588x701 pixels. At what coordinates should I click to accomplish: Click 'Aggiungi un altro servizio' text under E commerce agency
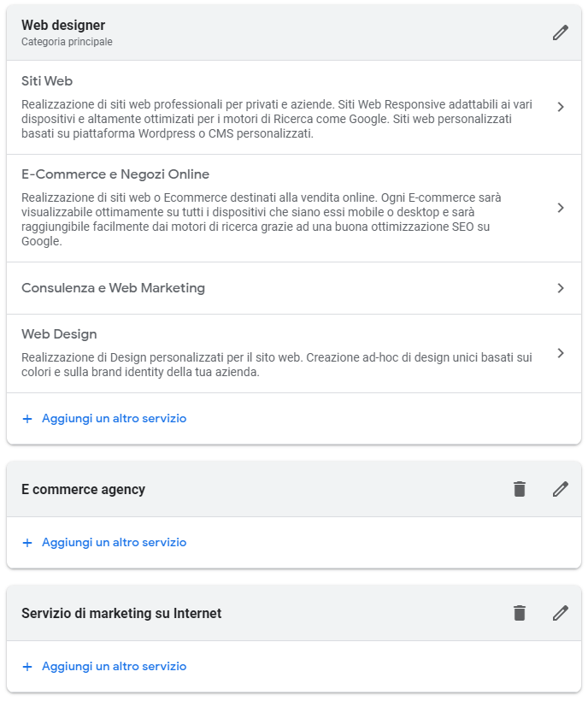point(114,543)
